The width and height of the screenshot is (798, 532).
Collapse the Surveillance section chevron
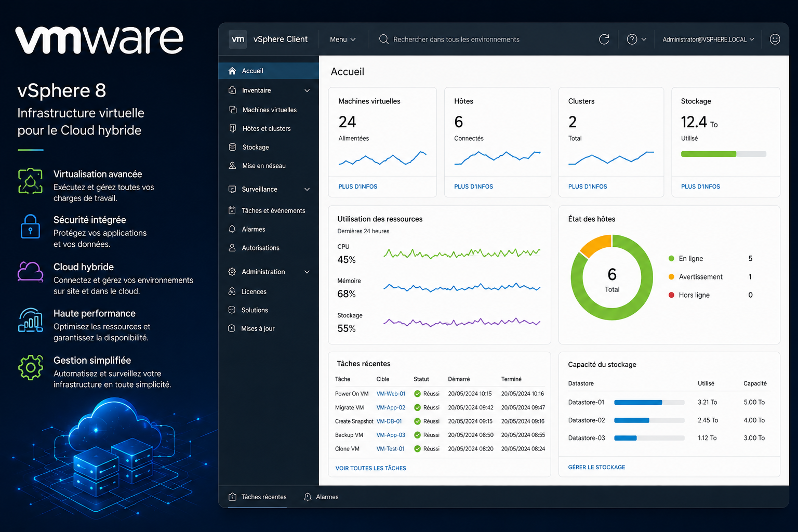pos(307,189)
